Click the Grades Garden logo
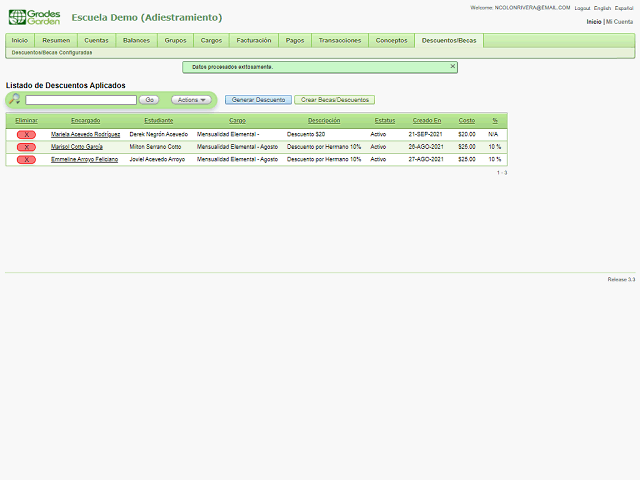 (33, 17)
